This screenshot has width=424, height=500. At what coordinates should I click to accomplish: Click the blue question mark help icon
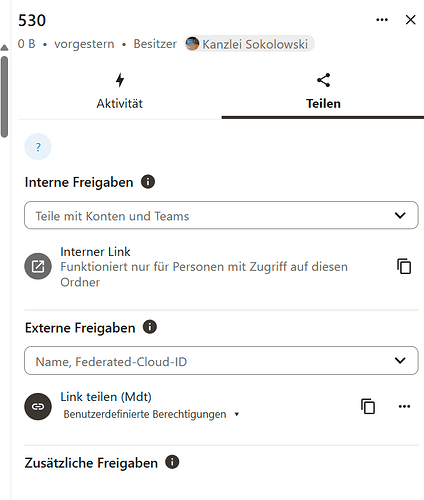click(38, 147)
